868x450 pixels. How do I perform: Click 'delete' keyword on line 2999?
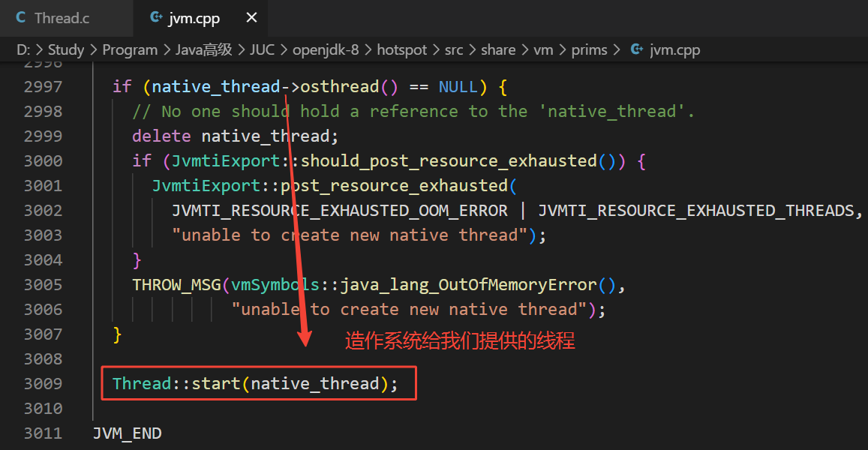coord(161,136)
